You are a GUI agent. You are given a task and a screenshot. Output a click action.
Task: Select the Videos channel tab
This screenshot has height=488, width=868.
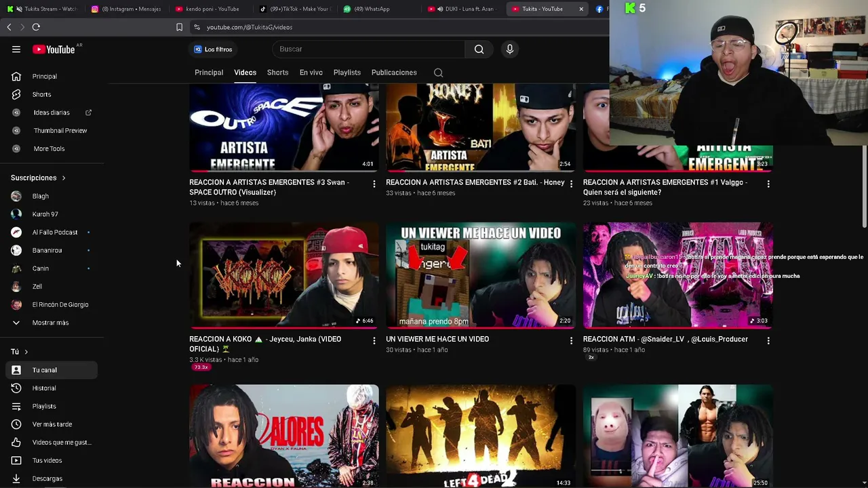(245, 73)
